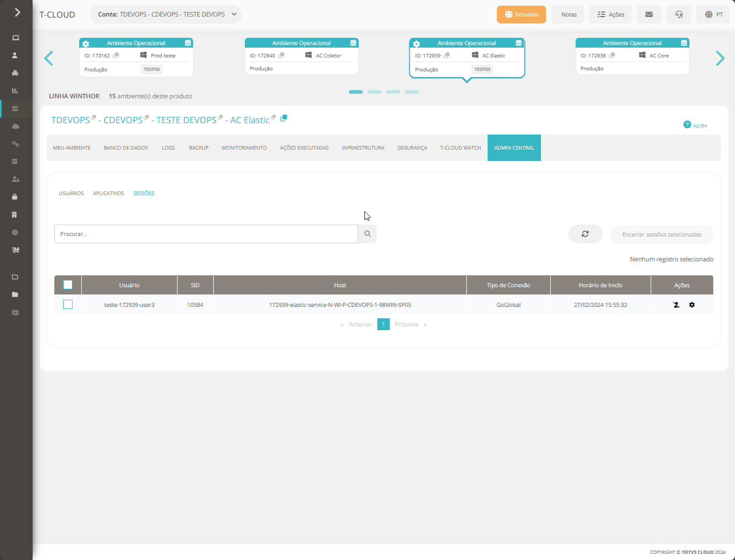Open the Conta account dropdown
Viewport: 735px width, 560px height.
coord(166,14)
